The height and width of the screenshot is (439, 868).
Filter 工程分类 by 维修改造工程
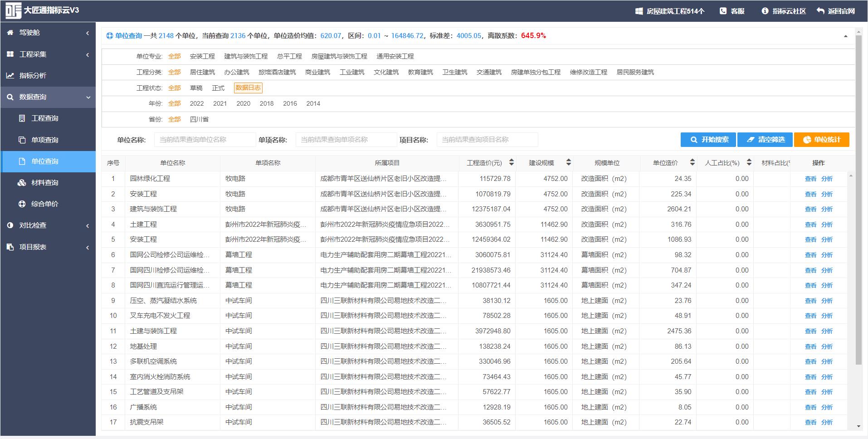(x=589, y=72)
